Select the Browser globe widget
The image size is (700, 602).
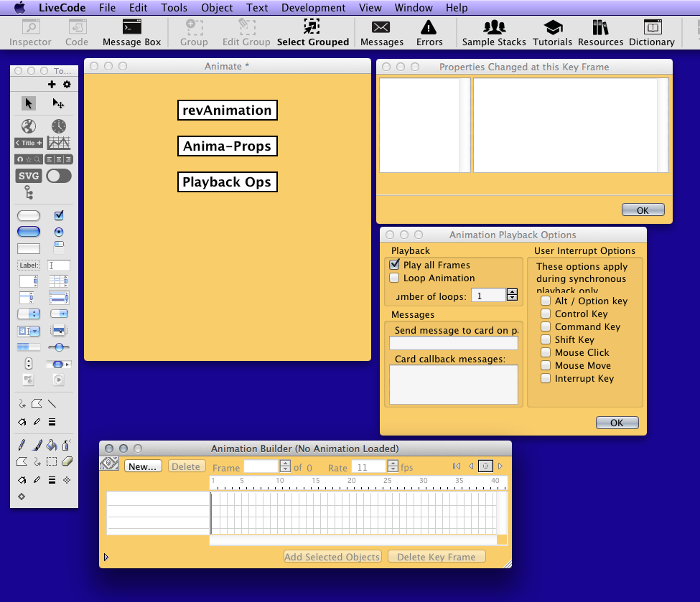[x=29, y=126]
